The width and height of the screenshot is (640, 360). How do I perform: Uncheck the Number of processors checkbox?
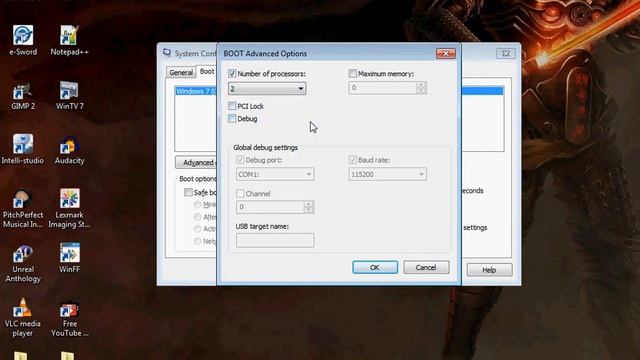[232, 73]
